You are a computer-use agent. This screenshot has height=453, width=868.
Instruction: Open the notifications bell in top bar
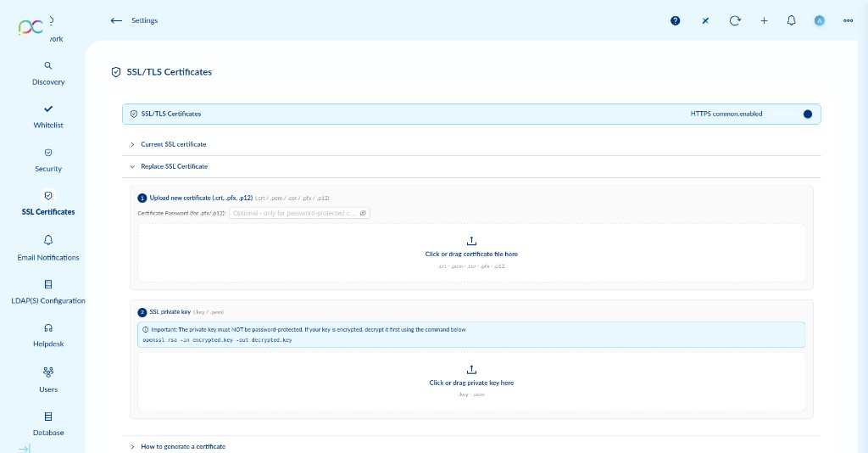[792, 20]
